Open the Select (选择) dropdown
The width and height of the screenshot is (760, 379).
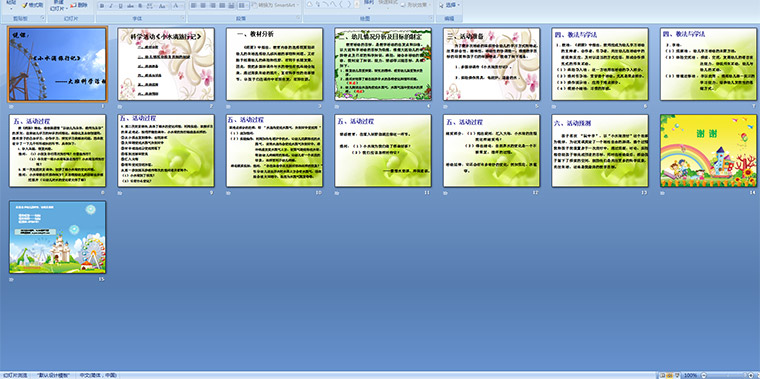[x=450, y=5]
